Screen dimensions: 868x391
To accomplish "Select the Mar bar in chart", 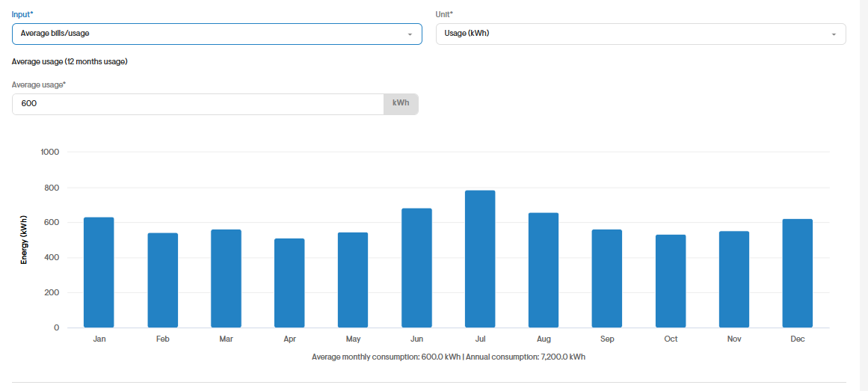I will pyautogui.click(x=226, y=279).
